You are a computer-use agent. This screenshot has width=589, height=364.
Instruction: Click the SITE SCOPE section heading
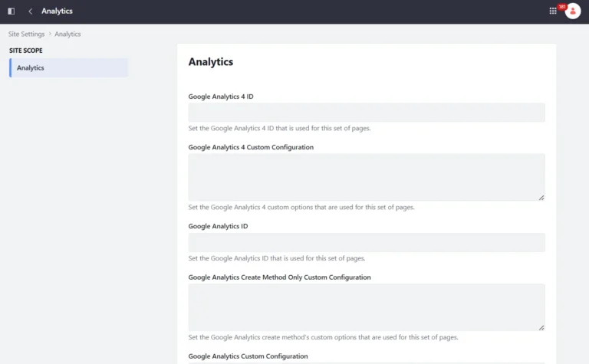click(x=26, y=51)
